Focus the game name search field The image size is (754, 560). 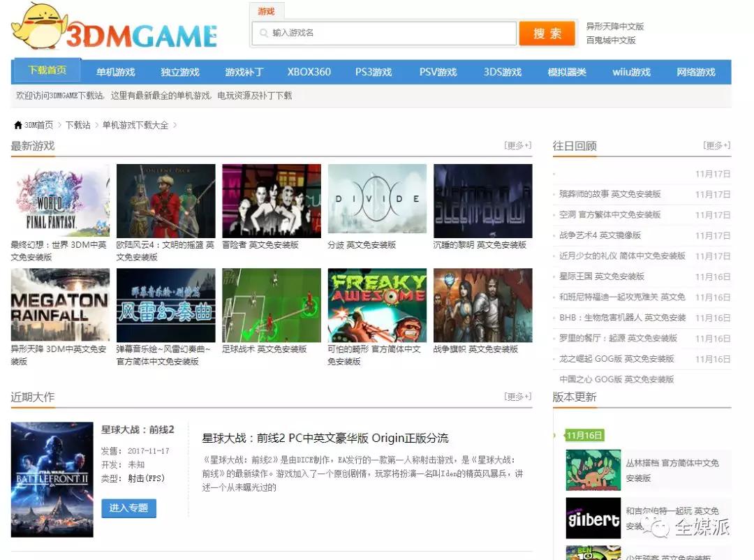click(384, 34)
